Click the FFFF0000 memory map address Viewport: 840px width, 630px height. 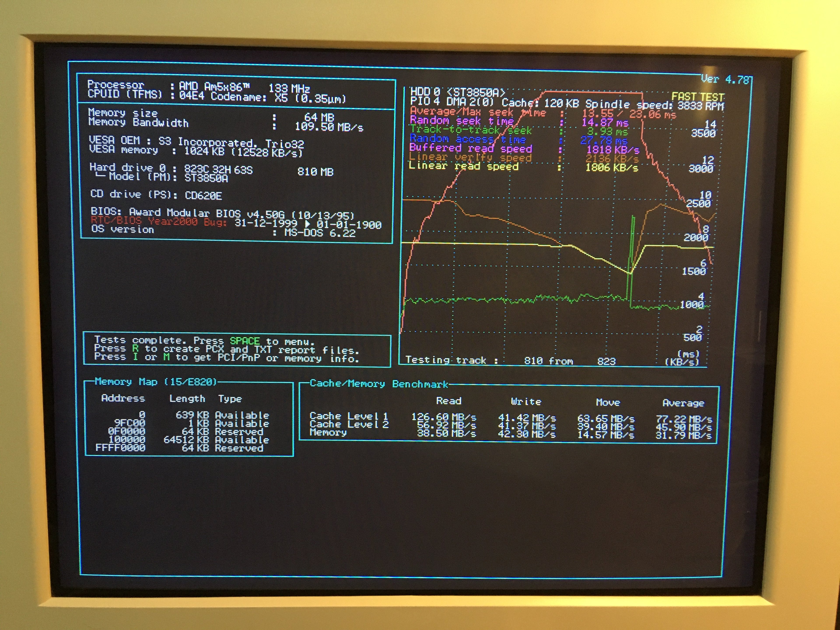click(120, 448)
